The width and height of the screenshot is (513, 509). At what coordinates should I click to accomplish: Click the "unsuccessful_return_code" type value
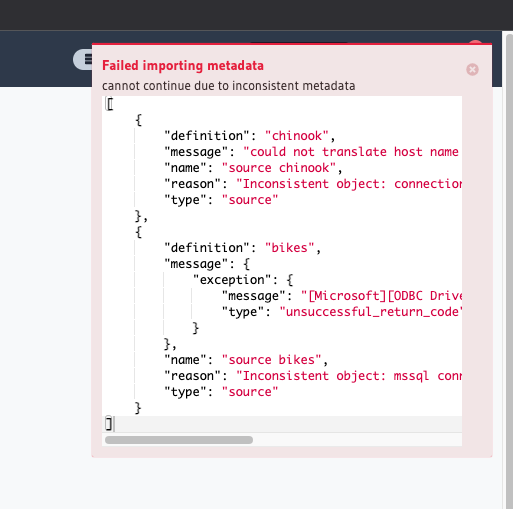371,312
